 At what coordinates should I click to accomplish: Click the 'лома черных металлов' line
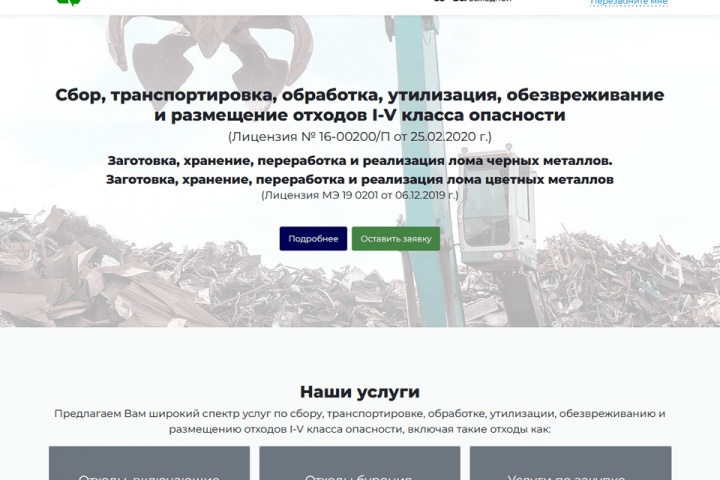point(360,161)
